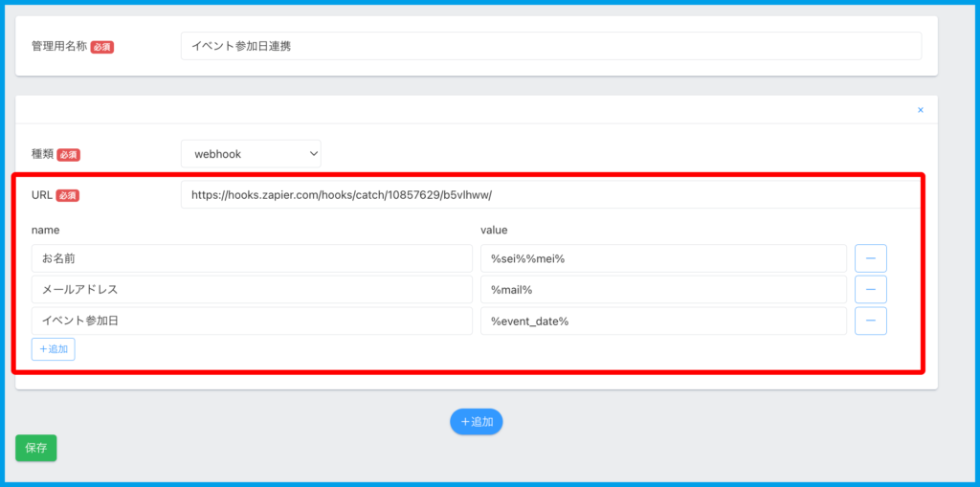Viewport: 980px width, 487px height.
Task: Click the 必須 badge next to the URL label
Action: pyautogui.click(x=68, y=195)
